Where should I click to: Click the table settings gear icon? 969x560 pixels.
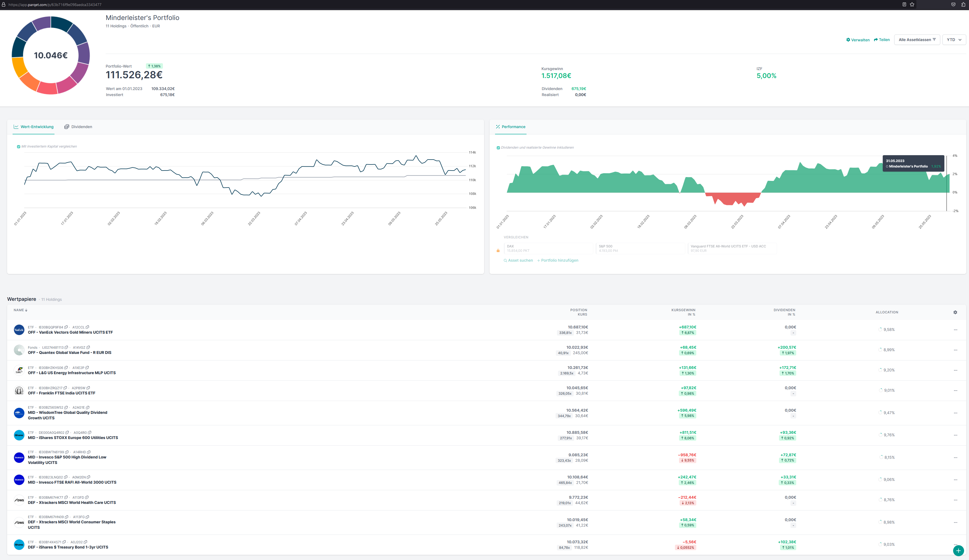955,313
